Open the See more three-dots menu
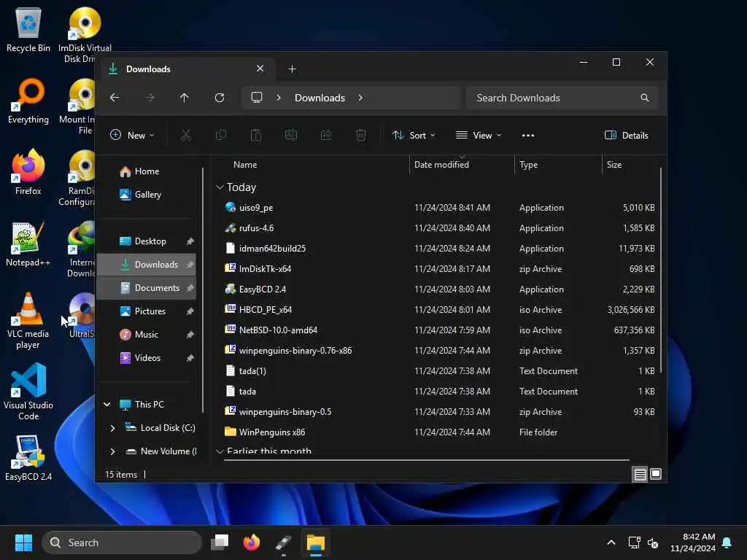The height and width of the screenshot is (560, 747). point(528,135)
